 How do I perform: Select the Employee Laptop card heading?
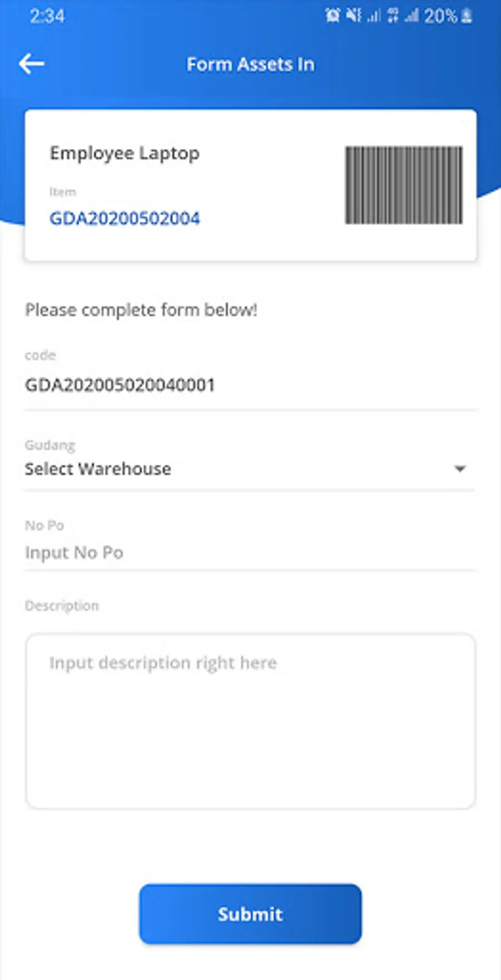[125, 153]
